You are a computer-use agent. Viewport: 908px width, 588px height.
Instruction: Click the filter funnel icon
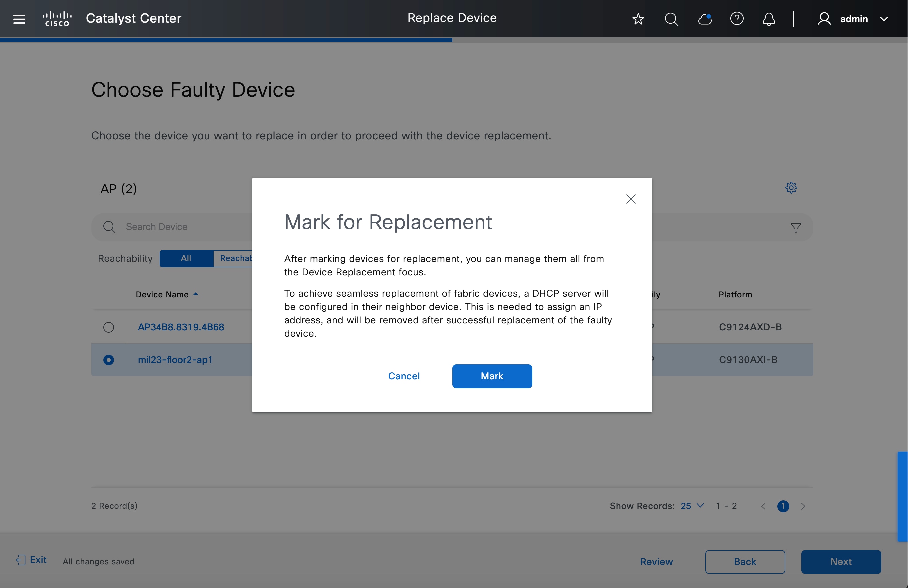[x=795, y=228]
